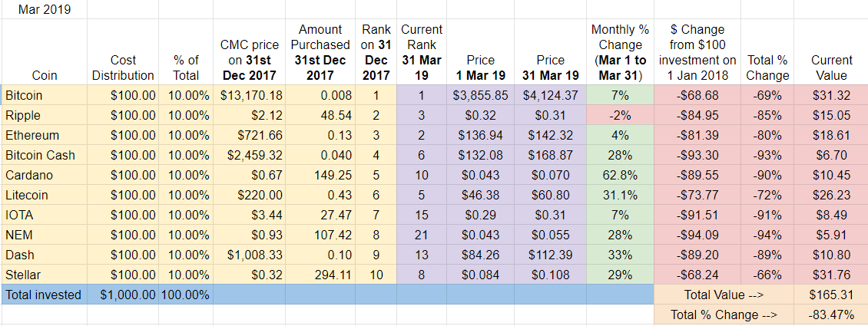
Task: Select the $1,000.00 total invested amount
Action: click(x=123, y=295)
